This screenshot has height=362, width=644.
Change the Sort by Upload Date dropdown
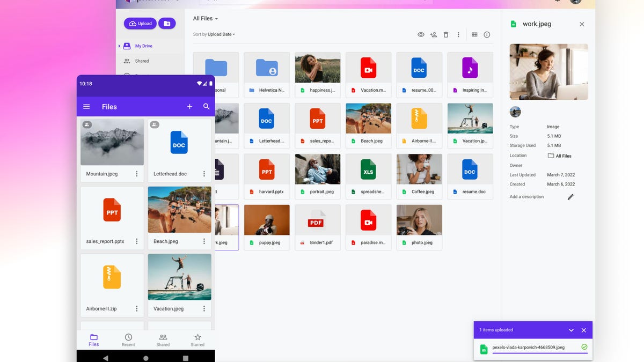point(214,34)
